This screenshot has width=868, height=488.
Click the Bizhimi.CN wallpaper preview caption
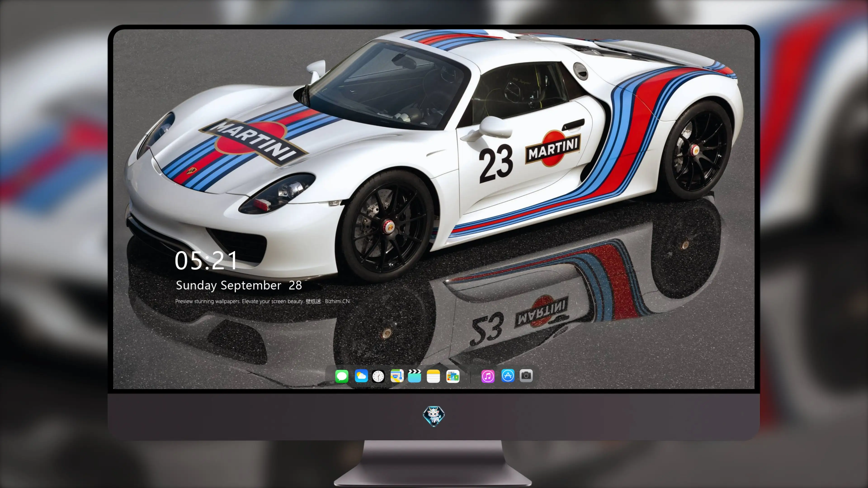point(262,301)
